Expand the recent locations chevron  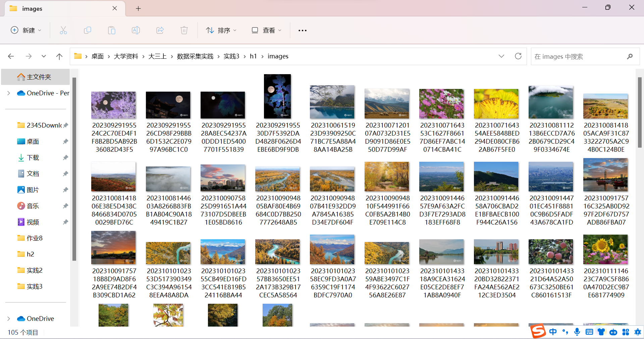[44, 56]
